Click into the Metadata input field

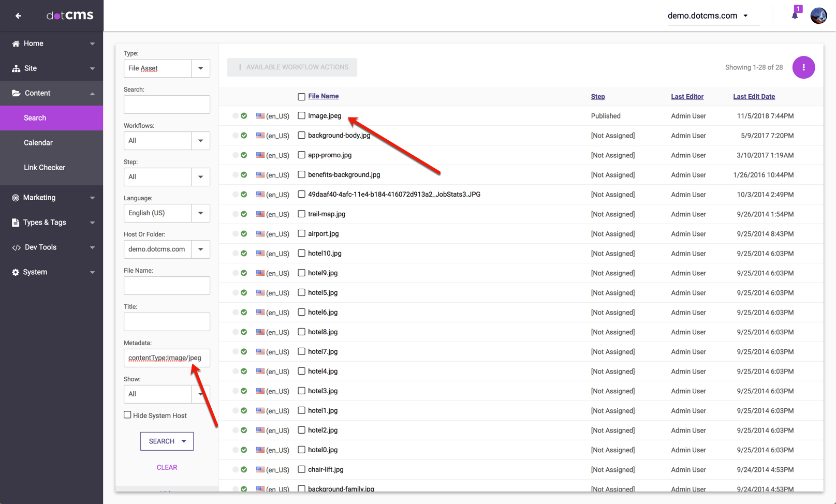pyautogui.click(x=167, y=358)
